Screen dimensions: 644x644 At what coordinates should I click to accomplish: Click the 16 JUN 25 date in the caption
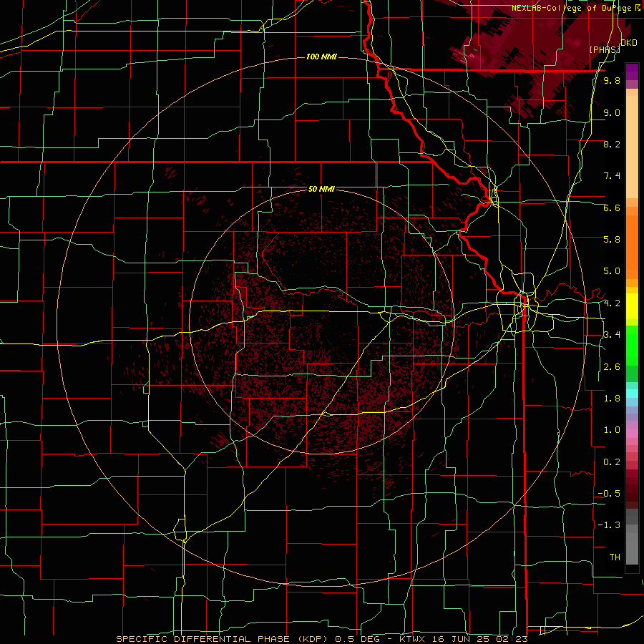[x=461, y=639]
